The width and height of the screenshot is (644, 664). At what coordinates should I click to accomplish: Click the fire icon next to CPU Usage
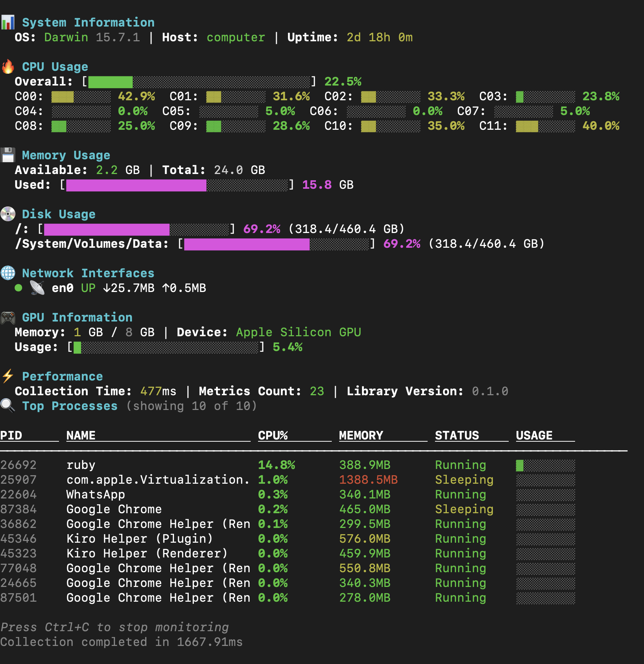click(x=8, y=67)
